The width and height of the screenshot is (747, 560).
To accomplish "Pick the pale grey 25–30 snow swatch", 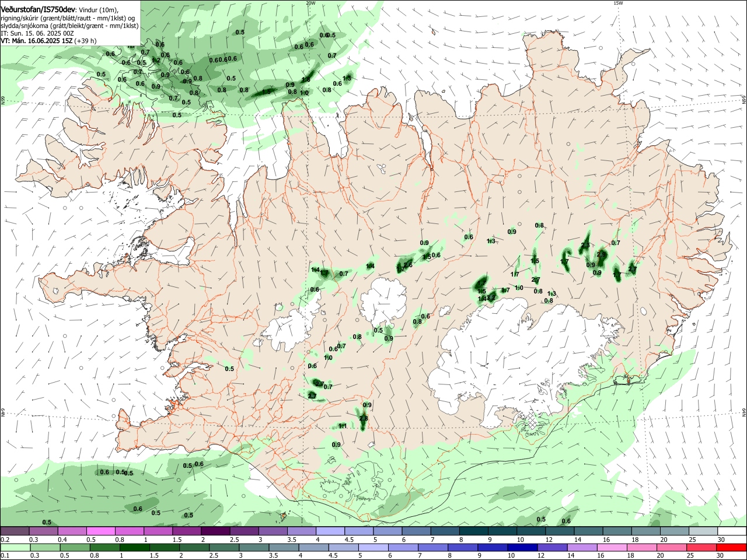I will tap(703, 531).
